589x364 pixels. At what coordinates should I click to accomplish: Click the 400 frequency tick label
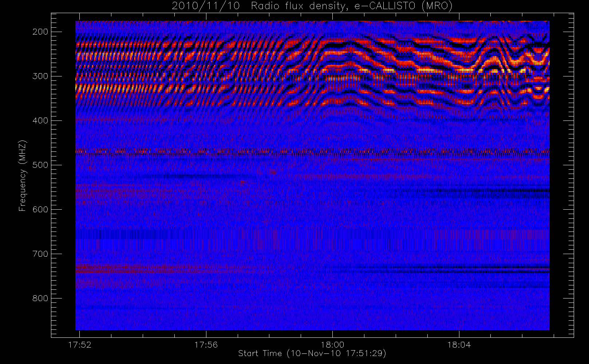pyautogui.click(x=40, y=120)
